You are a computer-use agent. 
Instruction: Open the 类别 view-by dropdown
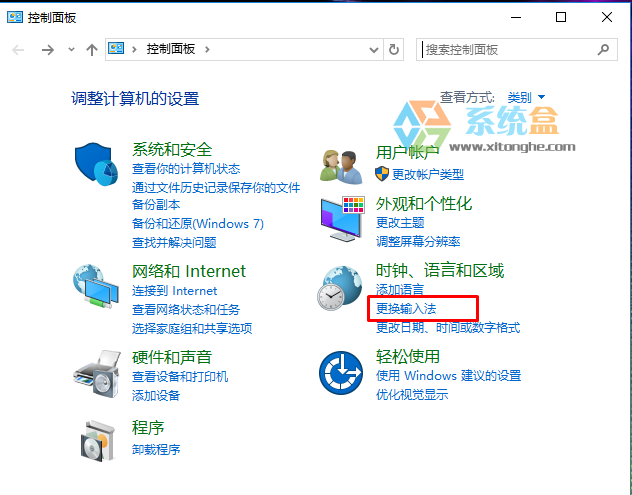click(526, 97)
